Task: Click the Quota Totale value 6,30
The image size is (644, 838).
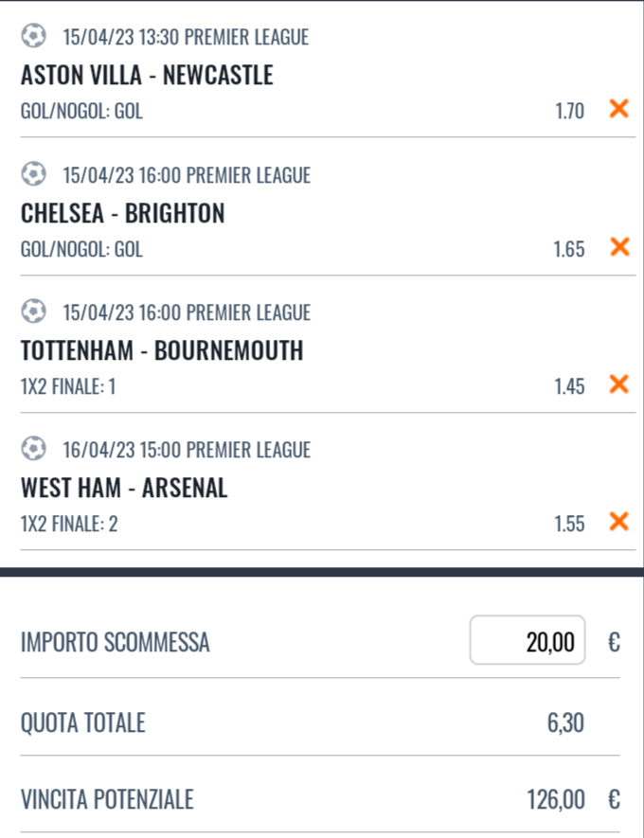Action: click(565, 724)
